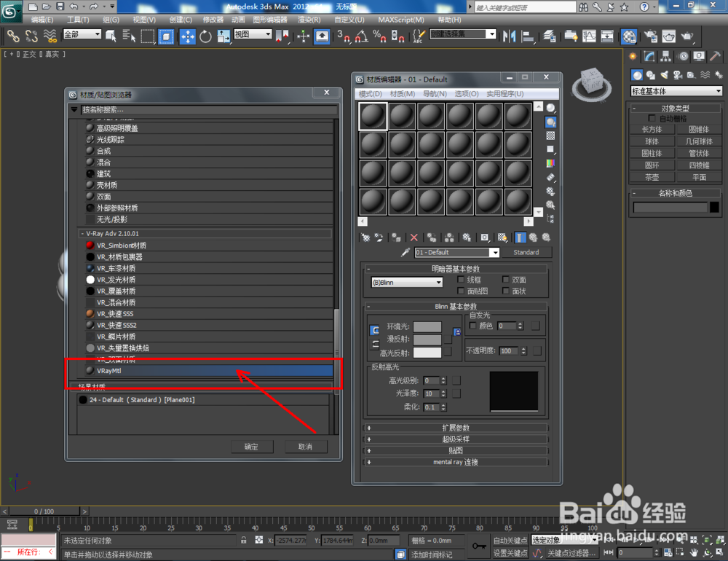Image resolution: width=728 pixels, height=561 pixels.
Task: Click 设置关键点 (Set Key) button
Action: coord(510,553)
